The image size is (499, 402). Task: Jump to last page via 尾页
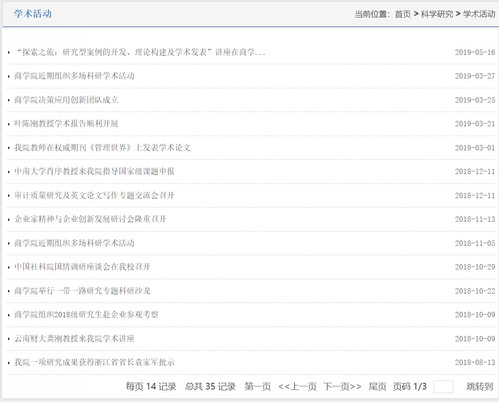pyautogui.click(x=377, y=386)
